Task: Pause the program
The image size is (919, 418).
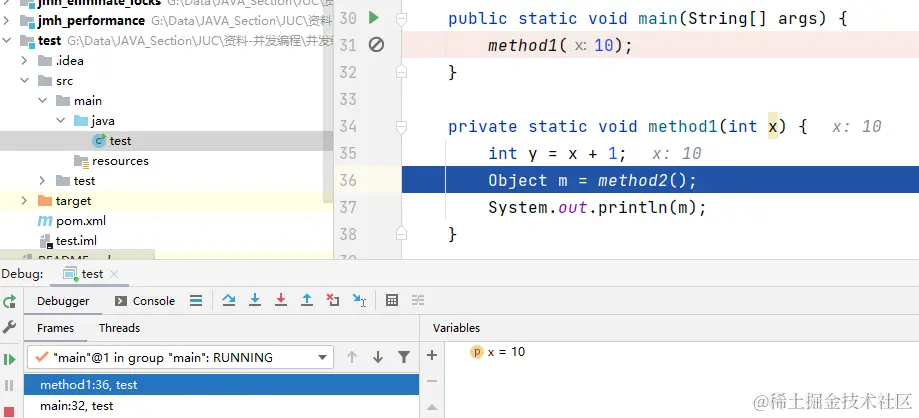Action: (x=9, y=385)
